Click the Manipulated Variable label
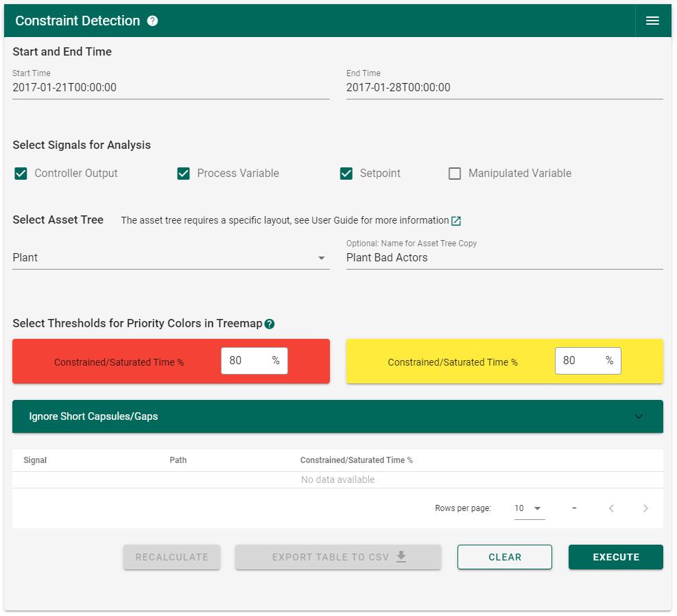 520,174
